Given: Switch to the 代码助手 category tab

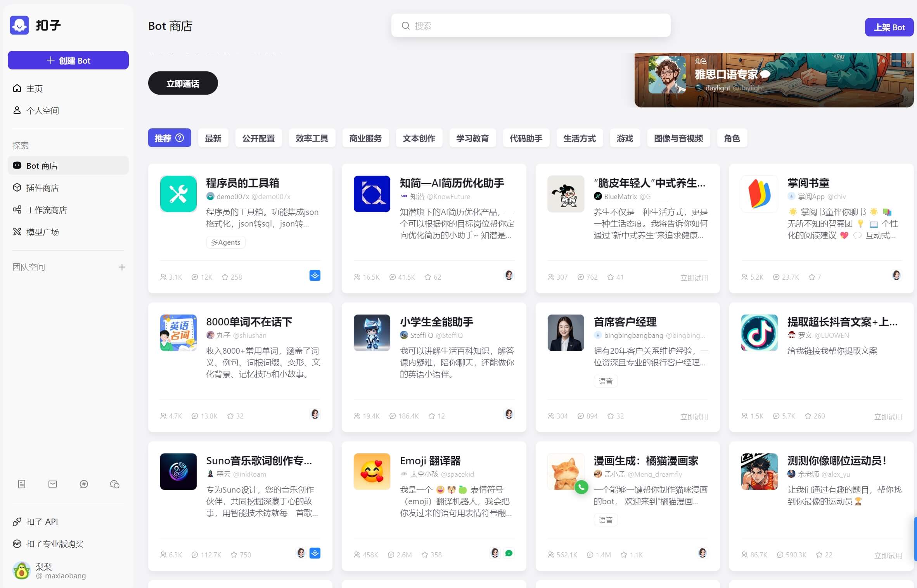Looking at the screenshot, I should [x=526, y=138].
